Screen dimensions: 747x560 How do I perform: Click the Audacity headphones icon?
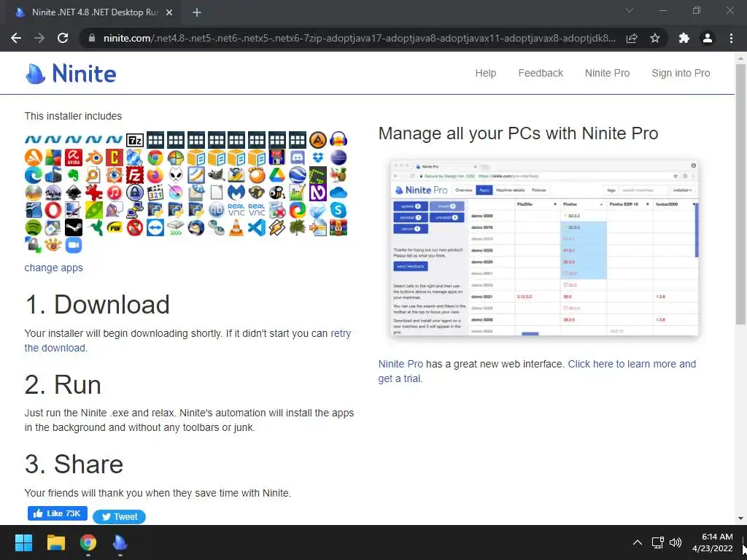(338, 140)
